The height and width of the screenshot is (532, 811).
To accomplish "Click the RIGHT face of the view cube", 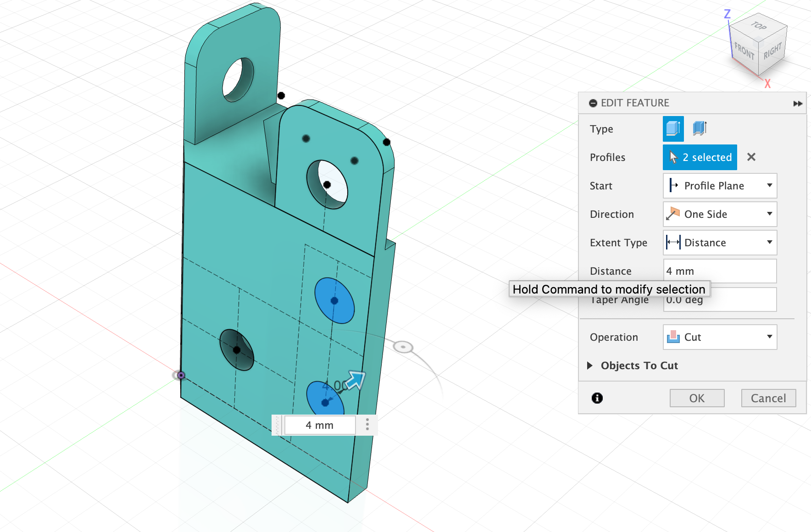I will click(x=772, y=51).
